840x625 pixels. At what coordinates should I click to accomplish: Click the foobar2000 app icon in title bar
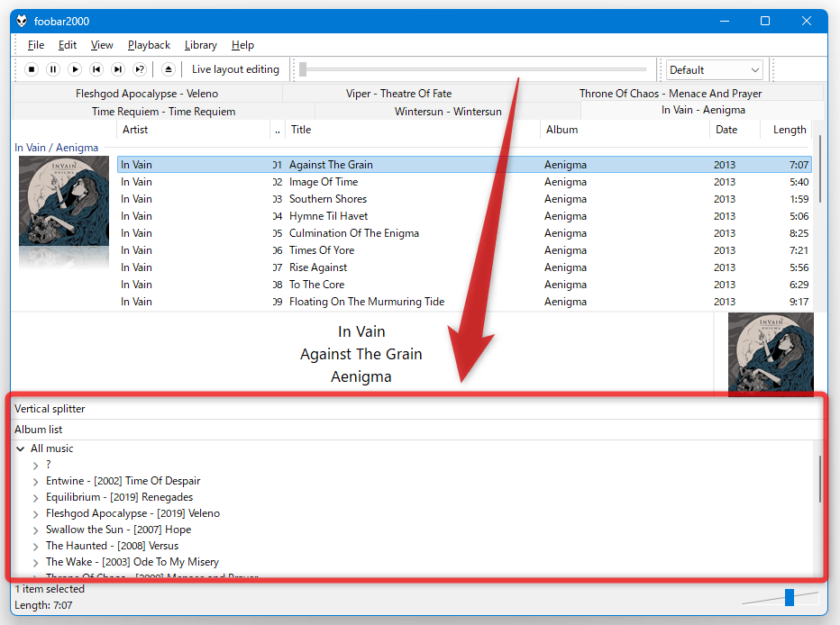click(x=22, y=21)
